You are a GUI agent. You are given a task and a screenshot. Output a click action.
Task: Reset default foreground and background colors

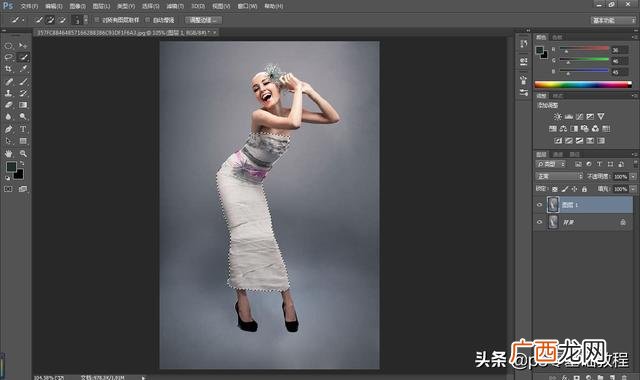pyautogui.click(x=7, y=178)
